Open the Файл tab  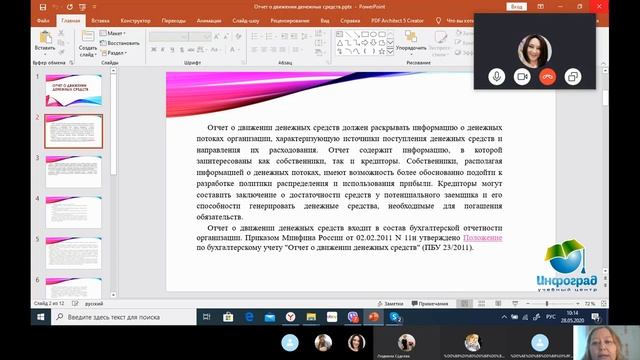coord(43,20)
